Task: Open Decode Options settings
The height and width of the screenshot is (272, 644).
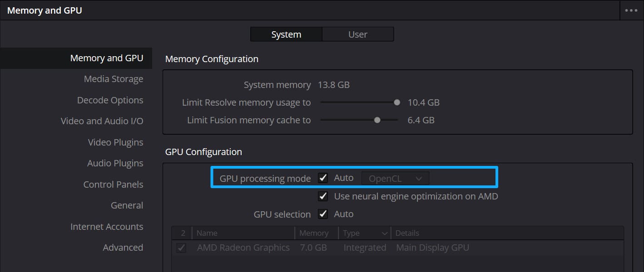Action: click(x=110, y=100)
